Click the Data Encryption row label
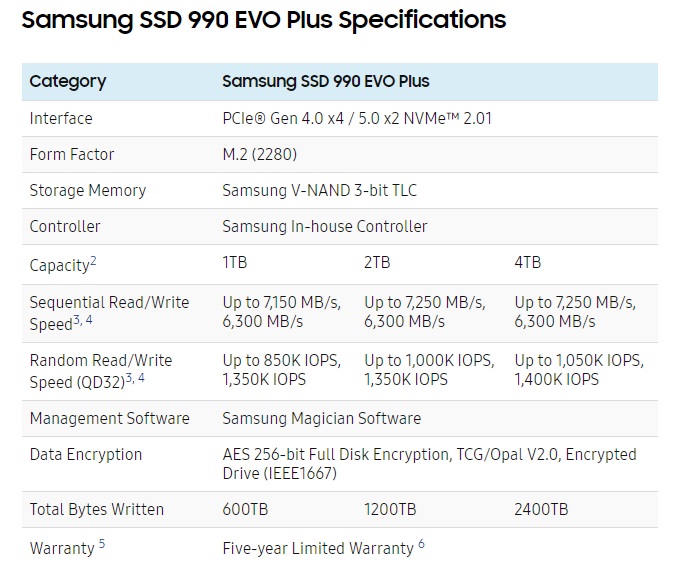 coord(86,454)
